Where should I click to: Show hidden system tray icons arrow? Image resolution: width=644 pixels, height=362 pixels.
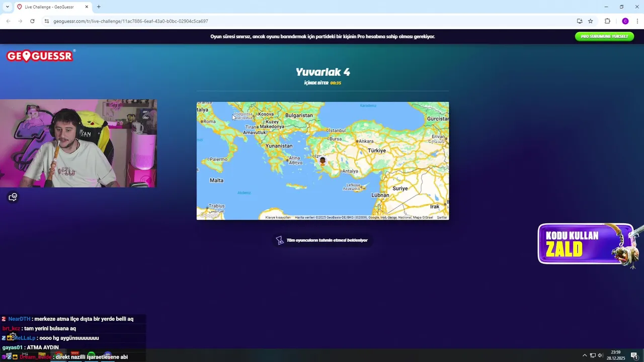[585, 355]
